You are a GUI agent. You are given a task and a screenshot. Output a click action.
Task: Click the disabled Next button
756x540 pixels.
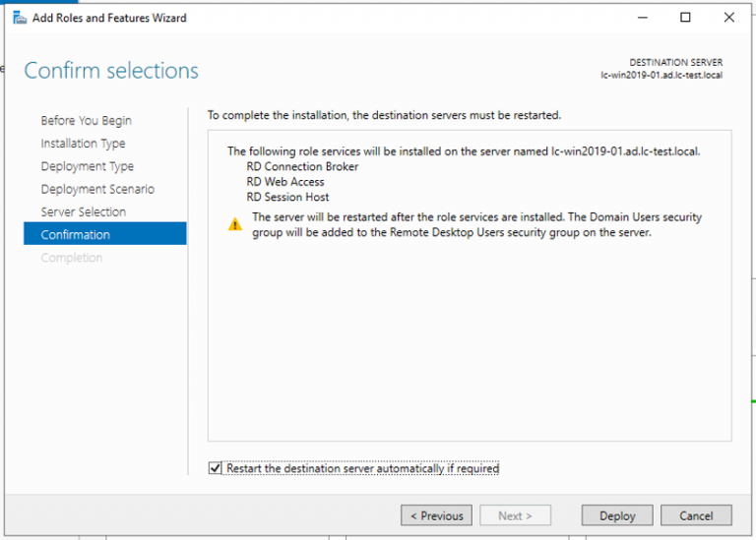click(x=515, y=515)
